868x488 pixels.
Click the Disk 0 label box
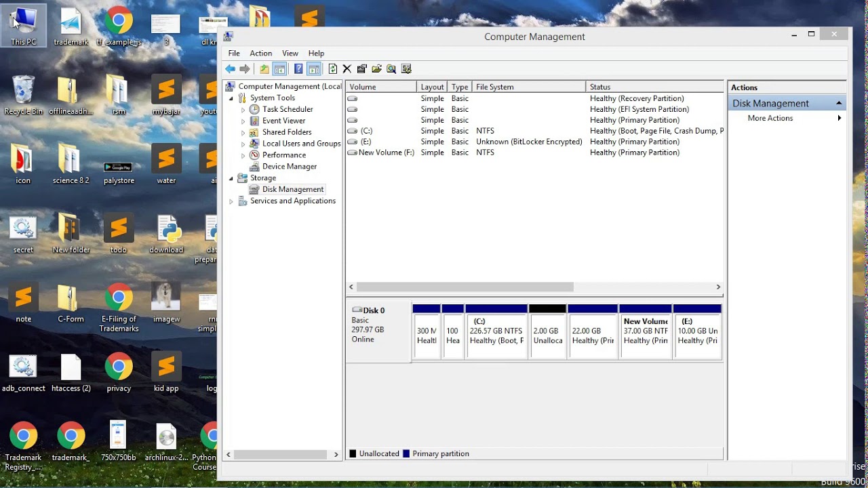[x=378, y=331]
